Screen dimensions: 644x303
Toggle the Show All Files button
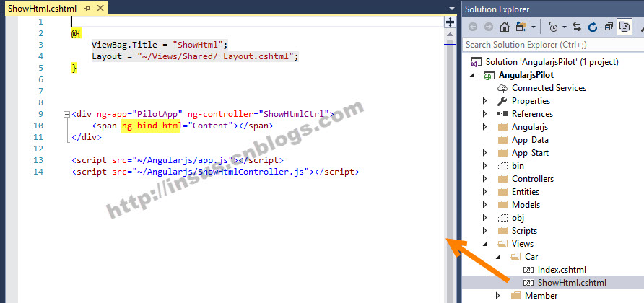[x=625, y=27]
